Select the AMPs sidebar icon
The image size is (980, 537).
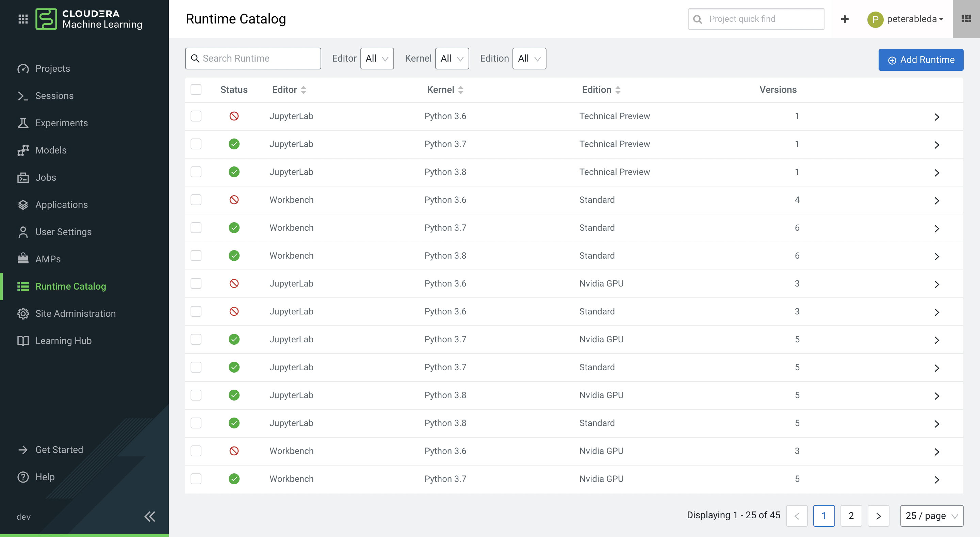(23, 259)
